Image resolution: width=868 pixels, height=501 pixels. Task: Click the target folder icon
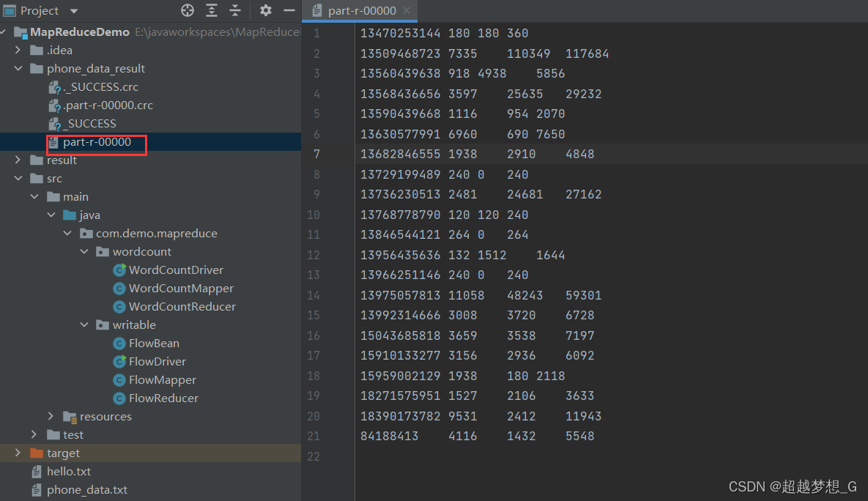(37, 453)
